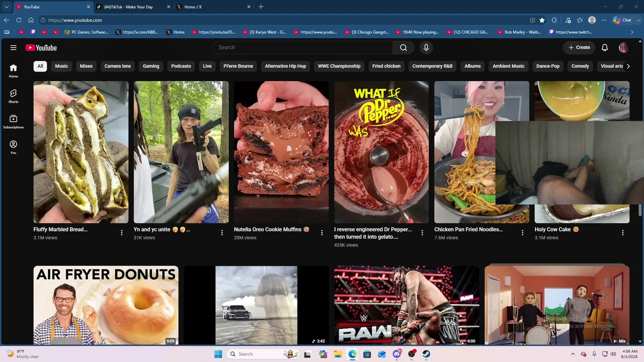The image size is (644, 362).
Task: Open Shorts from the left sidebar
Action: [14, 96]
